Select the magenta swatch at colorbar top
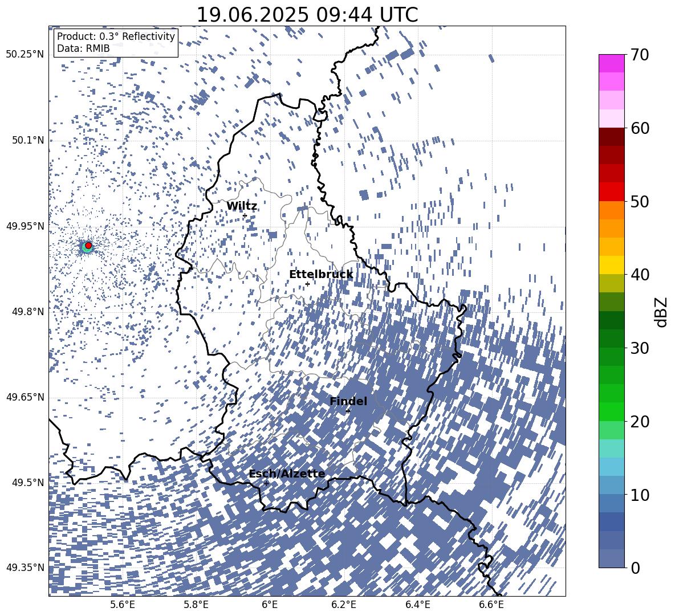 pyautogui.click(x=611, y=64)
